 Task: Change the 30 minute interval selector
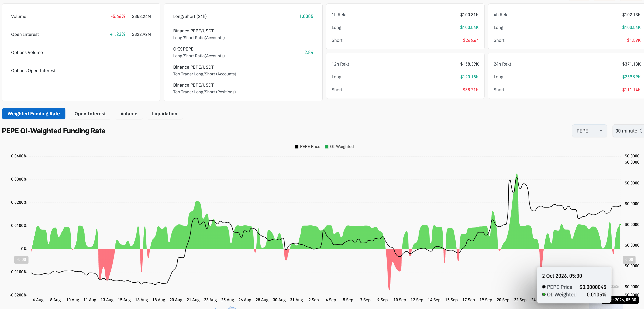[628, 131]
